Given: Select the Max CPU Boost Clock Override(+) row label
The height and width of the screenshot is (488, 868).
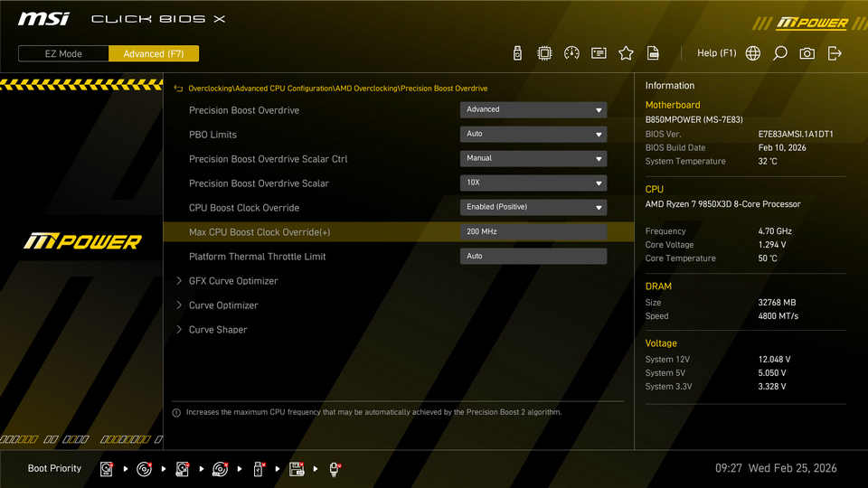Looking at the screenshot, I should [x=259, y=232].
